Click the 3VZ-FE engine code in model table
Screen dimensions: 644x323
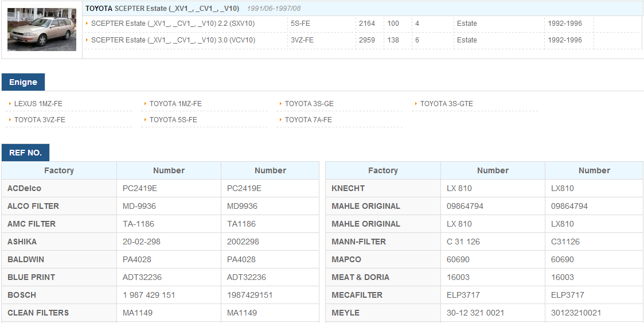coord(302,40)
